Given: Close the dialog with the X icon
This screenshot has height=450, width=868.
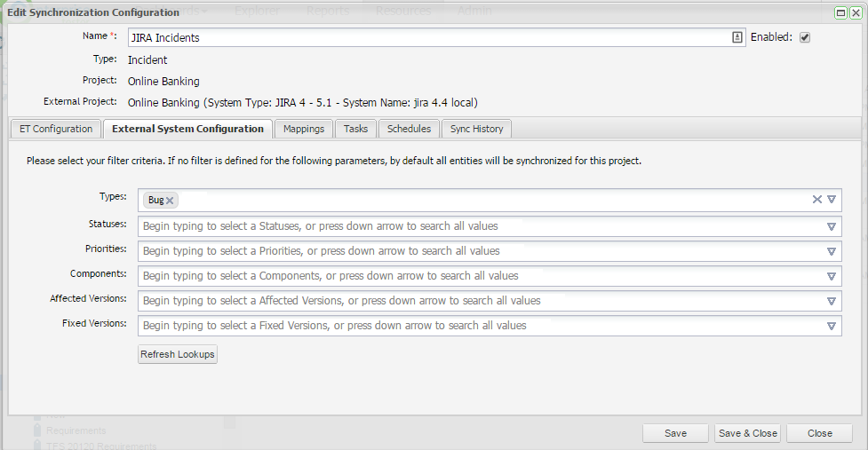Looking at the screenshot, I should (x=855, y=12).
